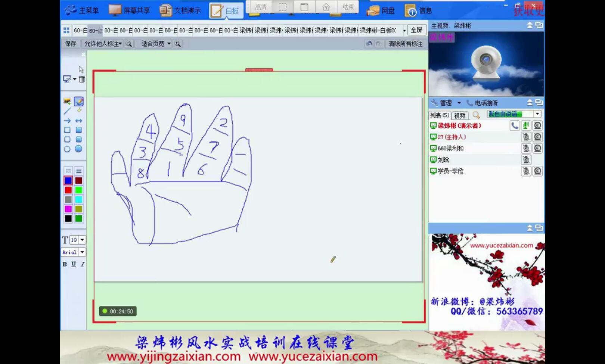Select the straight line tool
This screenshot has height=364, width=605.
click(x=67, y=111)
